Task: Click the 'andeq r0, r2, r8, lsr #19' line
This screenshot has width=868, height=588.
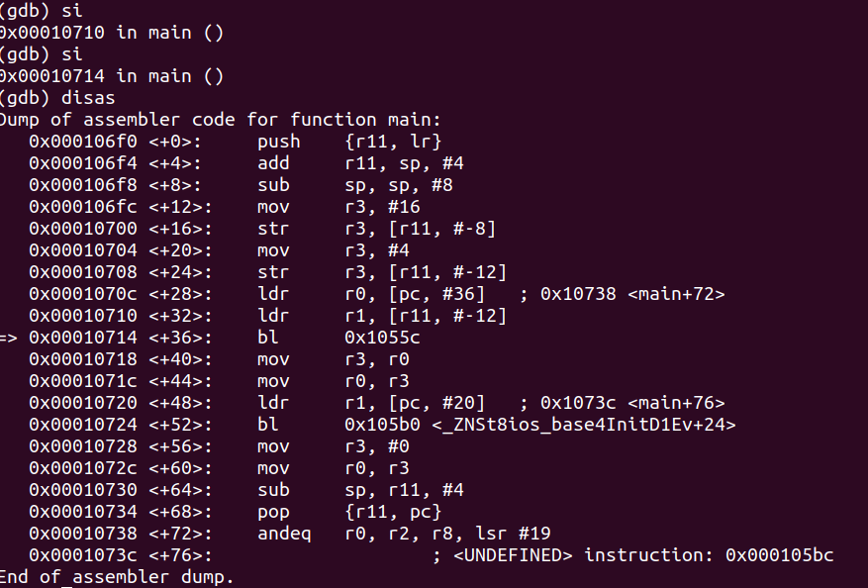Action: pos(404,534)
